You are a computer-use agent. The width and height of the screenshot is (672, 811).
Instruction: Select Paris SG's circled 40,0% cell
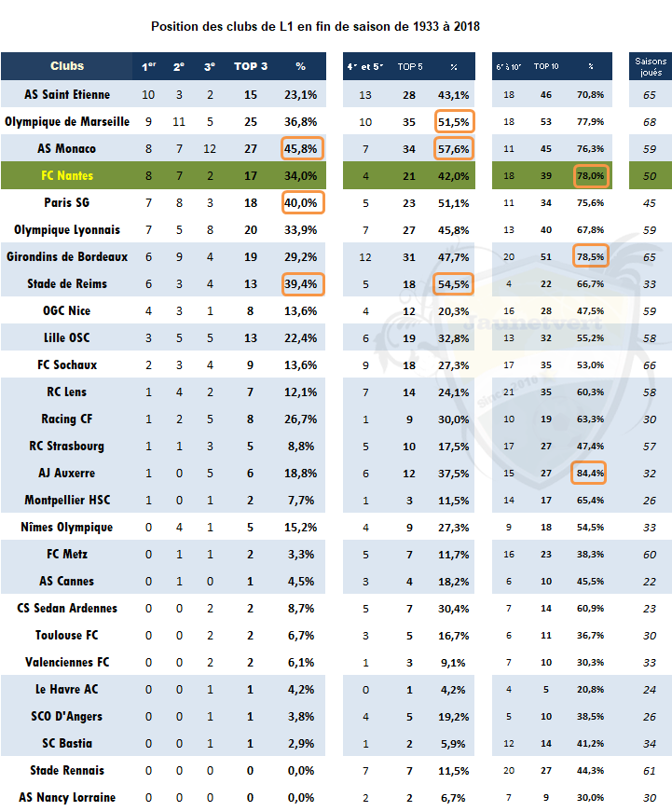click(x=303, y=202)
